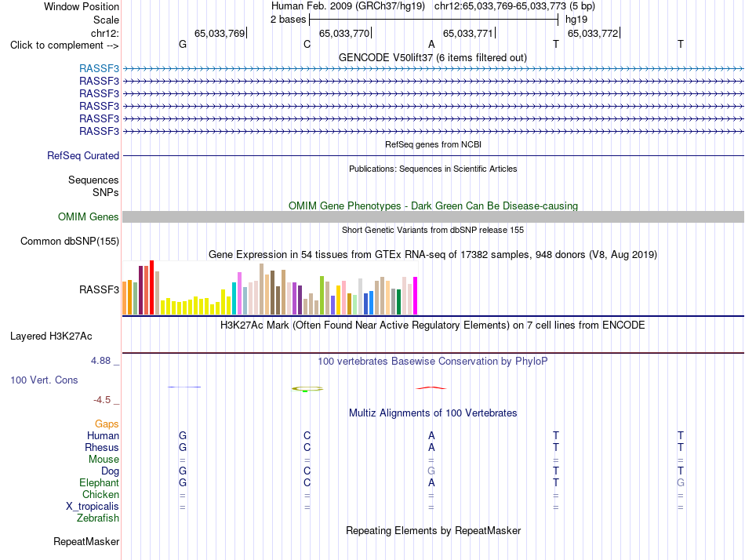
Task: Click the tallest red bar in GTEx chart
Action: [x=151, y=287]
